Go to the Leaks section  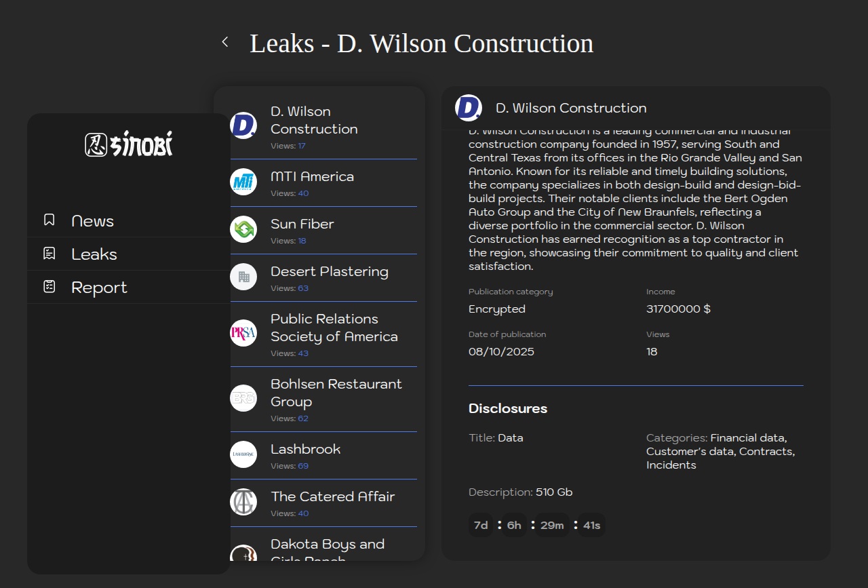point(94,254)
